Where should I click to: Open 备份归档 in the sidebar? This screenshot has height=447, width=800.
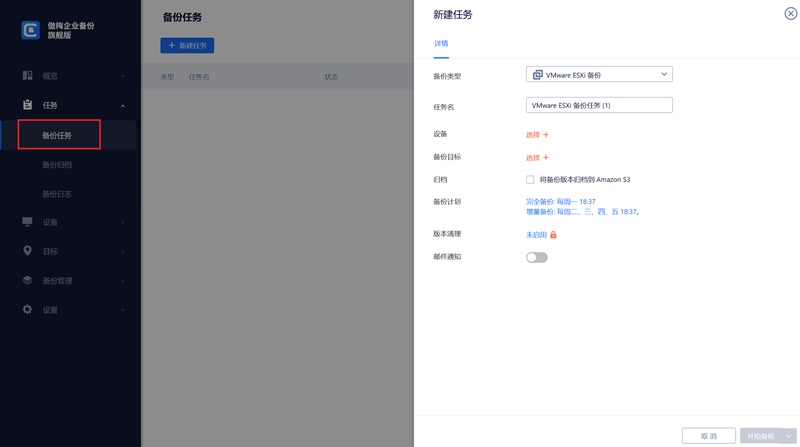(x=57, y=165)
